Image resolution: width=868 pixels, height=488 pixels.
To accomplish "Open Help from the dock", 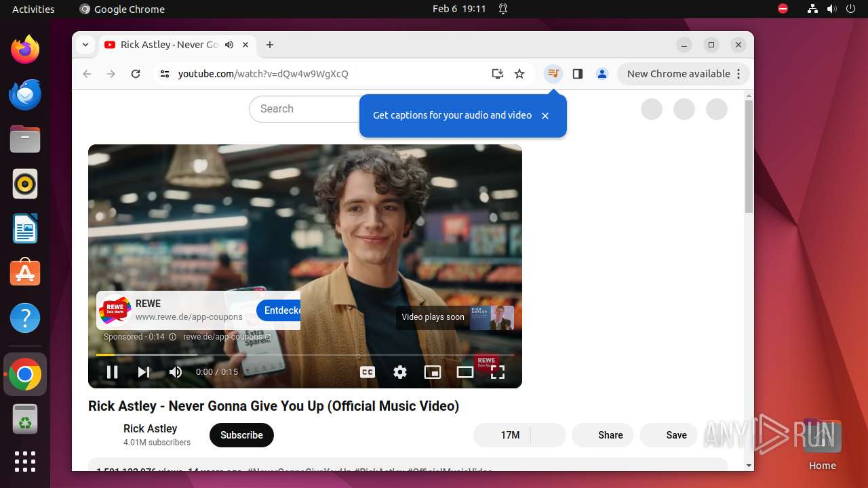I will [x=25, y=318].
